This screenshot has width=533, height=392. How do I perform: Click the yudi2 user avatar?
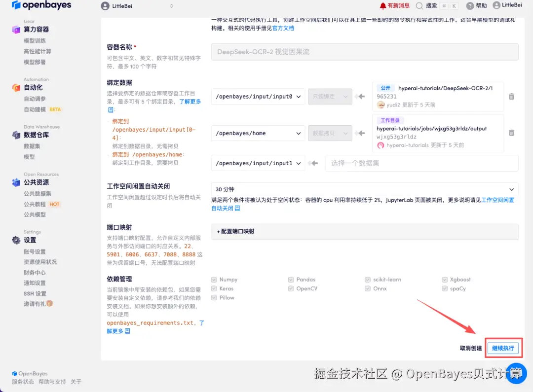[x=381, y=105]
